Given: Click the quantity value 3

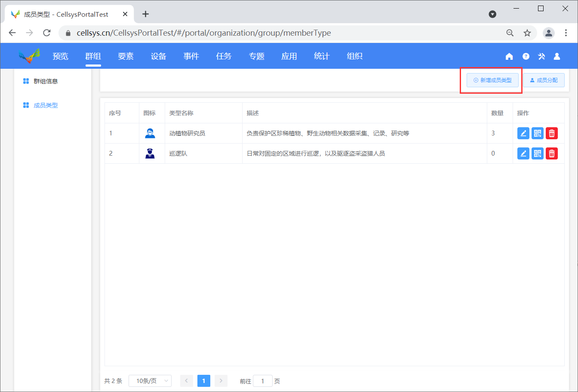Looking at the screenshot, I should 493,133.
